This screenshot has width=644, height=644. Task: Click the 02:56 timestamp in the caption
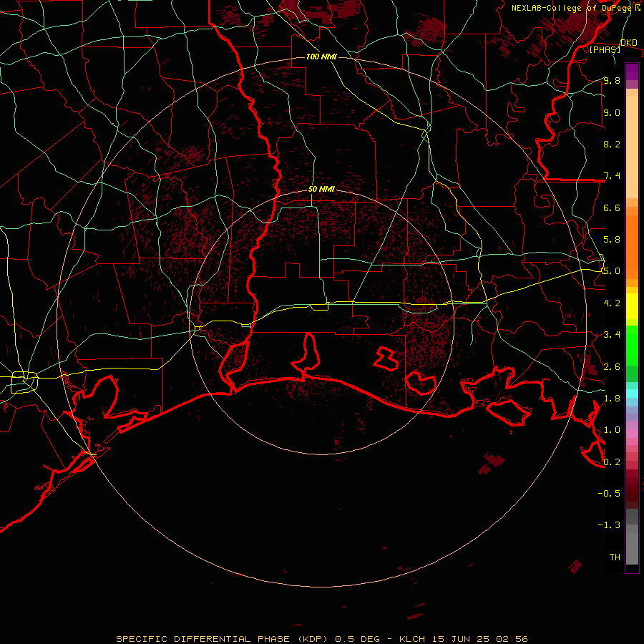(x=512, y=639)
